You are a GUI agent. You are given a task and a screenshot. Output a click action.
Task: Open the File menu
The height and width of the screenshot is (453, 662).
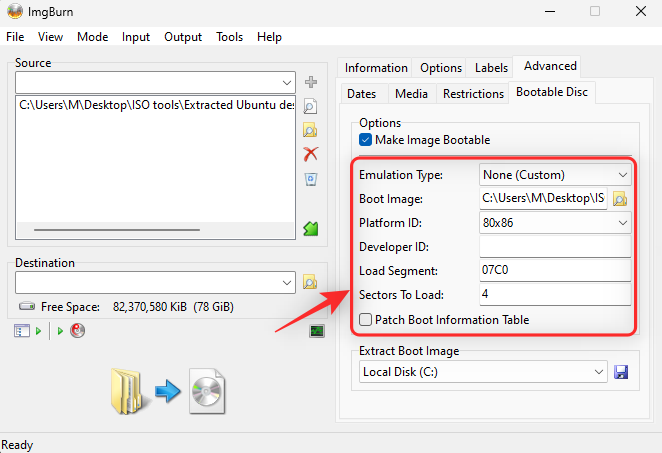click(15, 37)
